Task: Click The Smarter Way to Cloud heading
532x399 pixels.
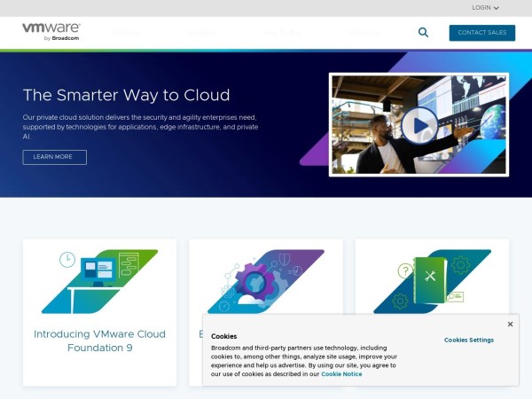Action: pos(126,95)
